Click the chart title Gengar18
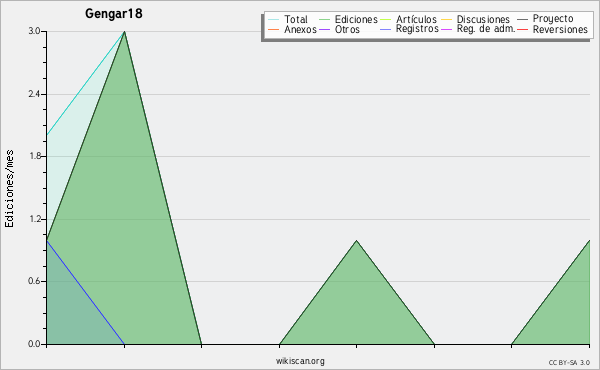Screen dimensions: 600x370 [x=114, y=14]
